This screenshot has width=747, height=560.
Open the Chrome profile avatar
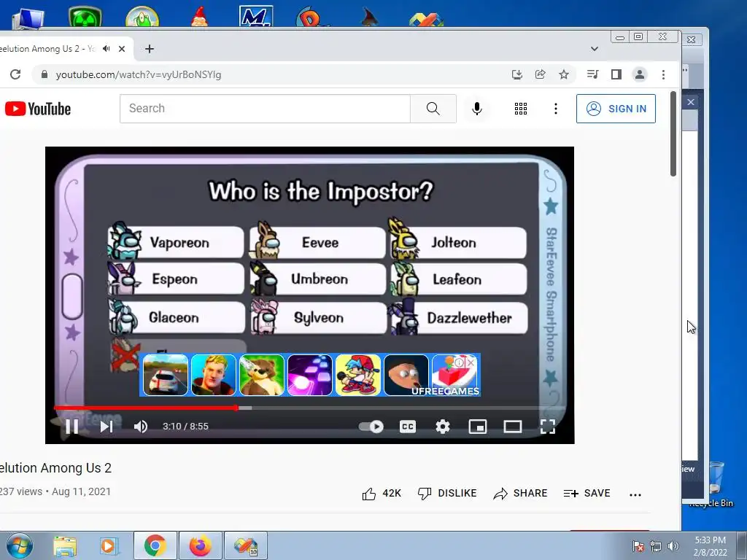(x=639, y=74)
